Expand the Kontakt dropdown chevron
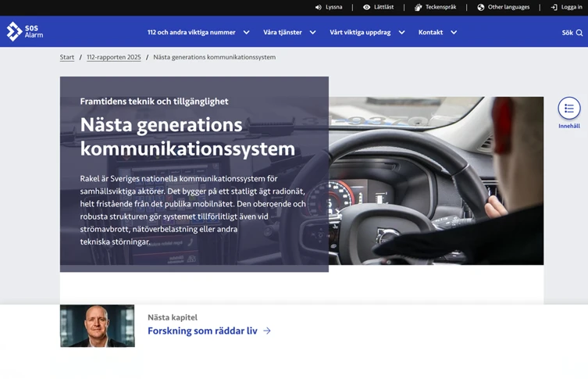Viewport: 588px width, 379px height. click(454, 33)
